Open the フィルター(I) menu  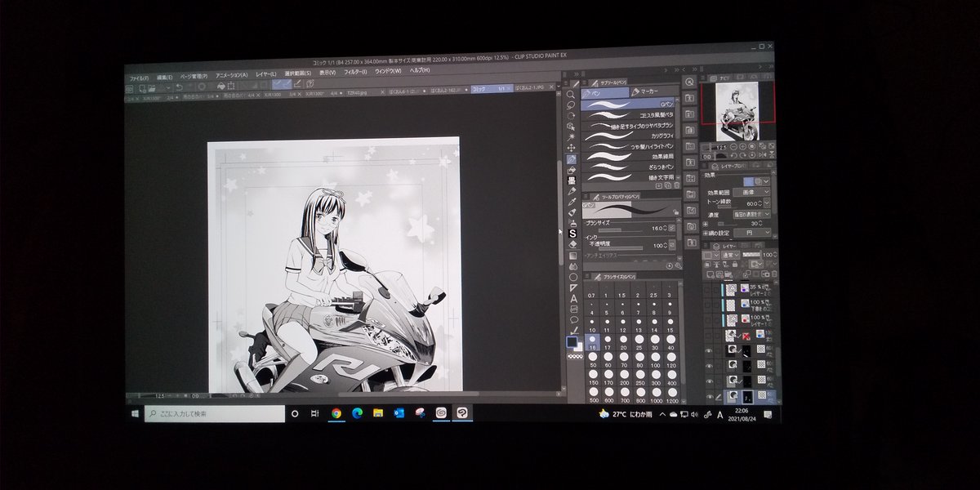tap(355, 73)
